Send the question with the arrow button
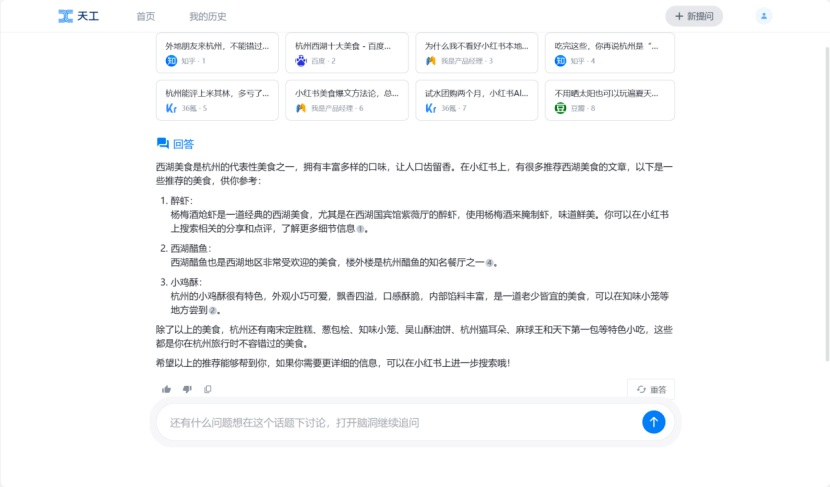830x487 pixels. pyautogui.click(x=653, y=422)
